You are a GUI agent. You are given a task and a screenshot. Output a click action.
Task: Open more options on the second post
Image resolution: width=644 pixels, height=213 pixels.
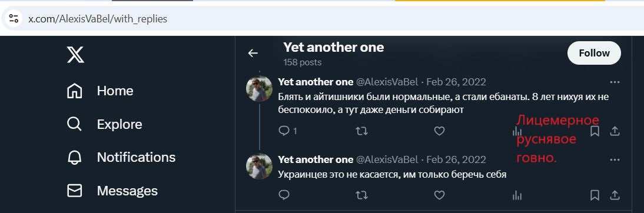pyautogui.click(x=615, y=159)
